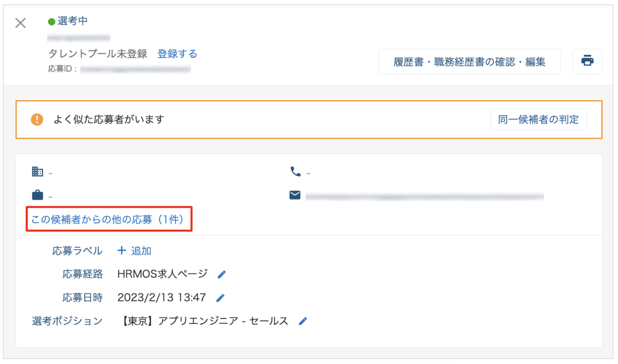Close the applicant detail panel

coord(20,23)
